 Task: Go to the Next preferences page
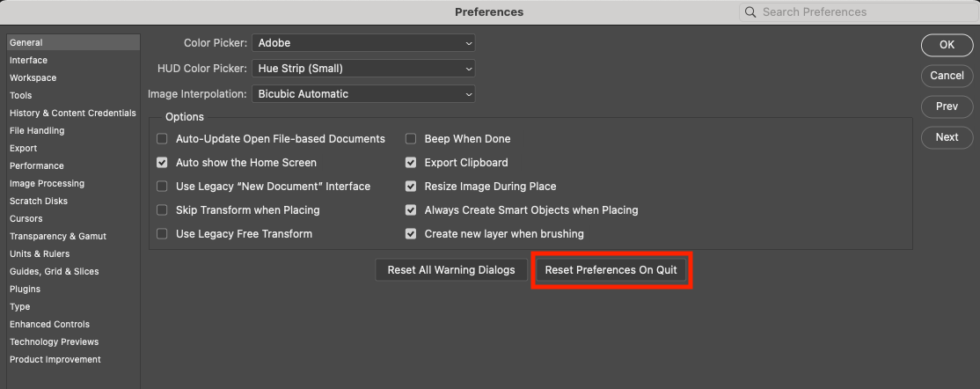947,137
